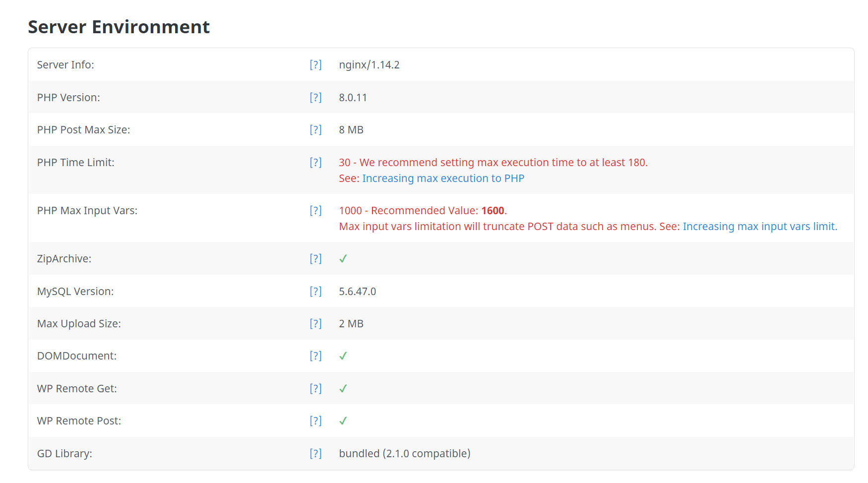Open [?] help for WP Remote Get
The height and width of the screenshot is (483, 868).
(315, 389)
